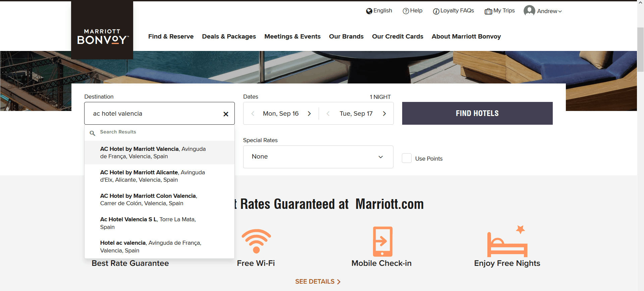Click the Enjoy Free Nights bed icon
Viewport: 644px width, 291px height.
pos(507,241)
